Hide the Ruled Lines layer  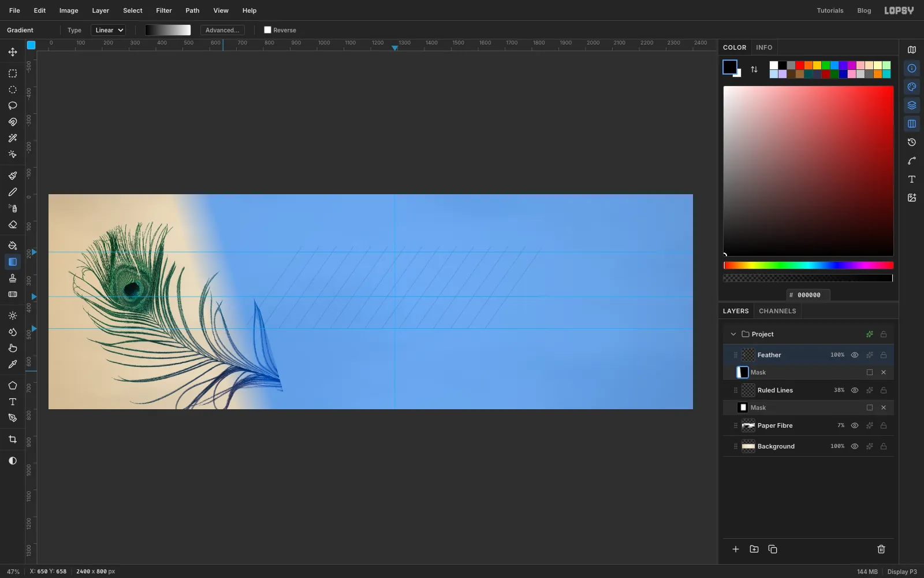(x=855, y=390)
